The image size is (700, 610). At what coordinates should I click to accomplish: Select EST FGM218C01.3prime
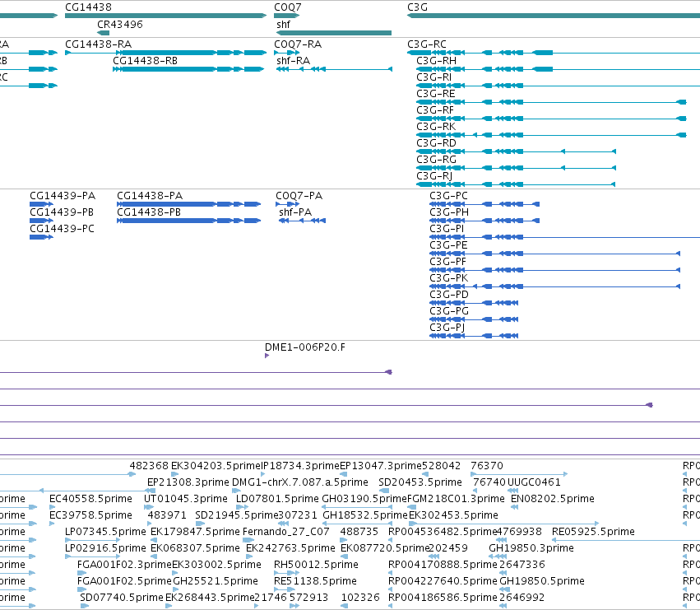tap(456, 499)
